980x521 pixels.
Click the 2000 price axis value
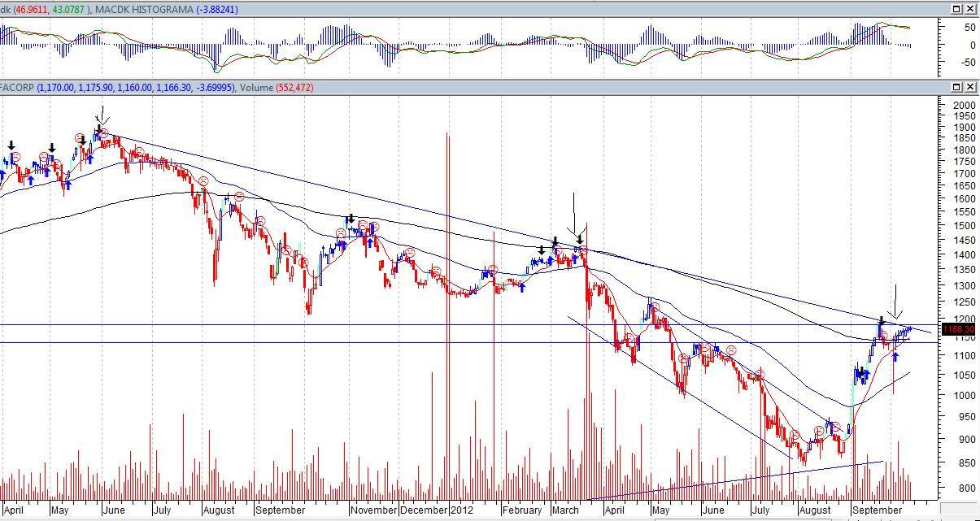[964, 106]
